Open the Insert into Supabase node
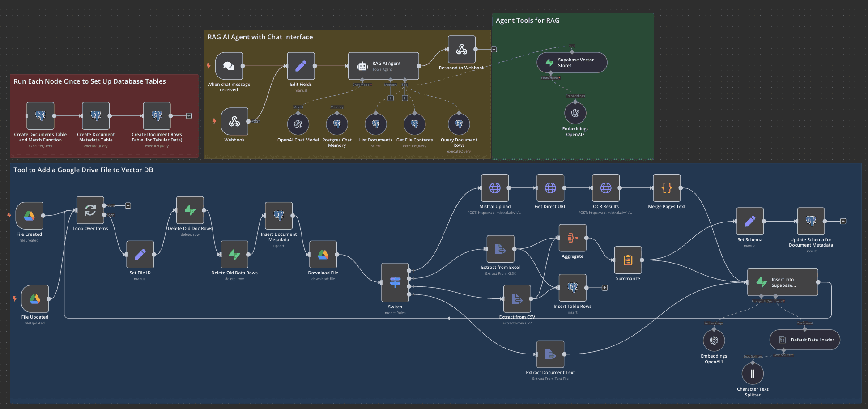Screen dimensions: 868x409 point(783,282)
